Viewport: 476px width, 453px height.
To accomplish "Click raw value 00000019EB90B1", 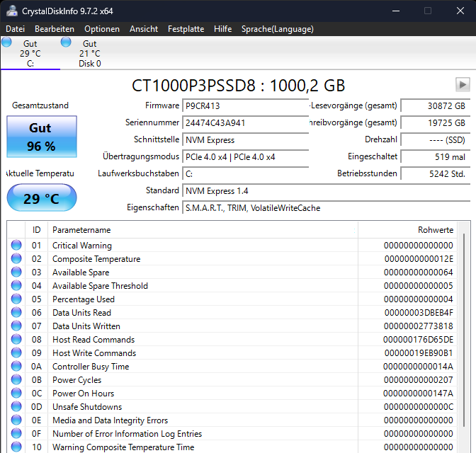I will pyautogui.click(x=419, y=353).
